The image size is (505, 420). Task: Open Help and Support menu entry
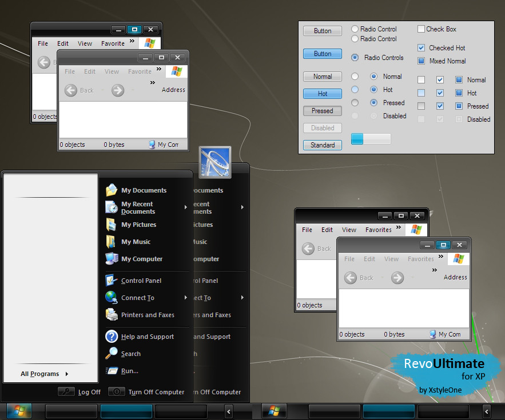click(147, 337)
